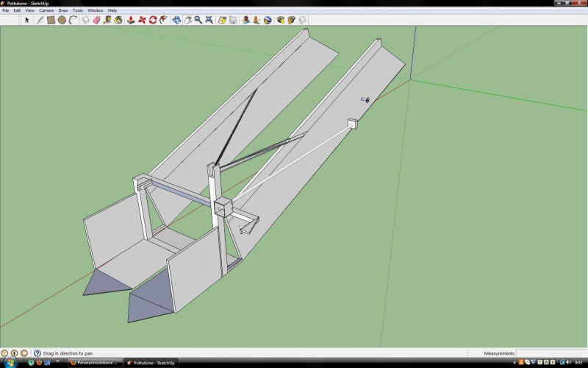Click the Measurements input box

pyautogui.click(x=551, y=353)
